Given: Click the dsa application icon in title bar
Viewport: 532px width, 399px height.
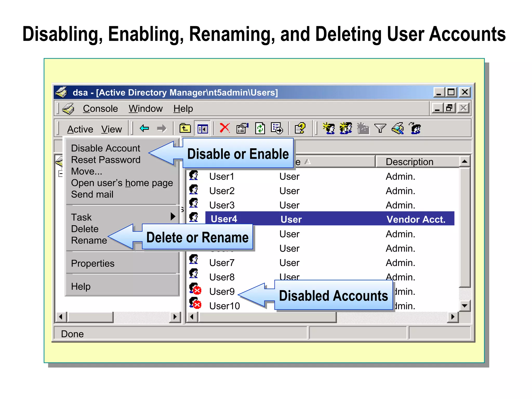Looking at the screenshot, I should pyautogui.click(x=62, y=92).
